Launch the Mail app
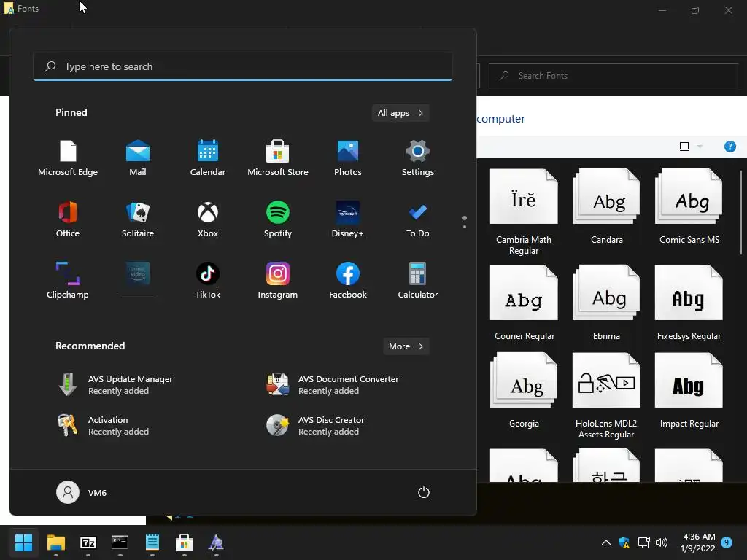The image size is (747, 560). (x=138, y=158)
